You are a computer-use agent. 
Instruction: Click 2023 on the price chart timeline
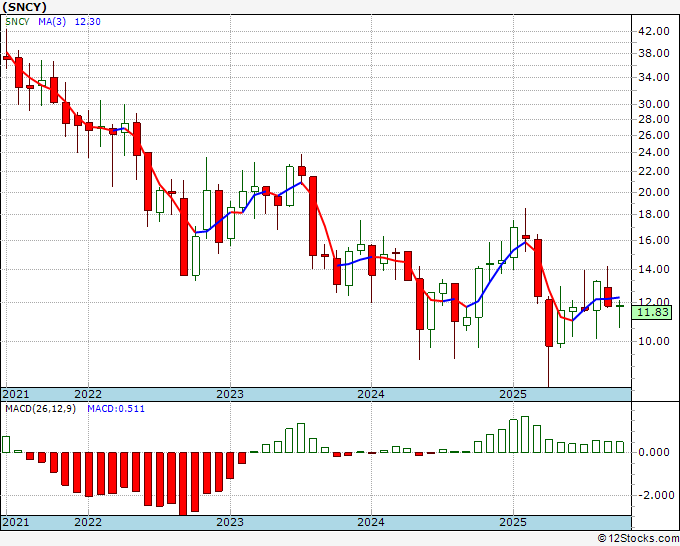click(x=230, y=394)
